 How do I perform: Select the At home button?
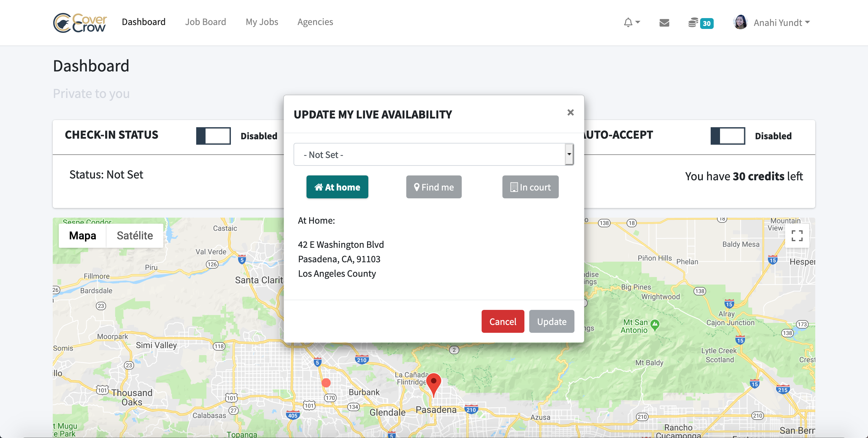(x=337, y=187)
